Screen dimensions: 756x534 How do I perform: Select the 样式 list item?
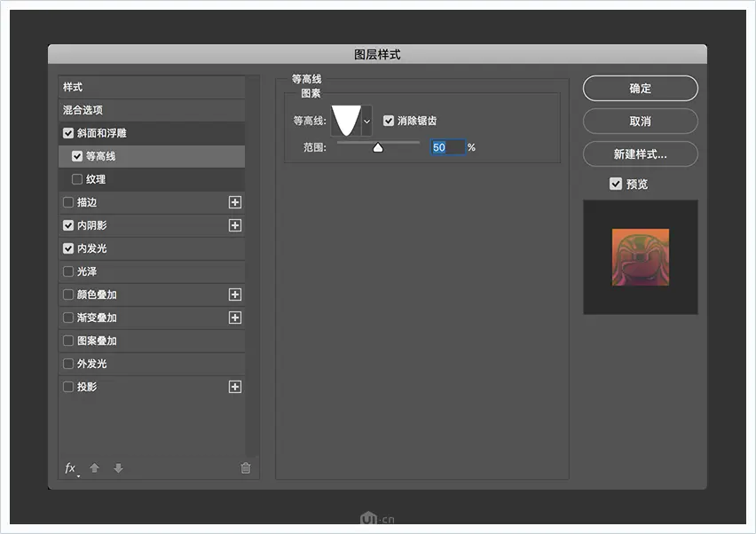(x=152, y=87)
